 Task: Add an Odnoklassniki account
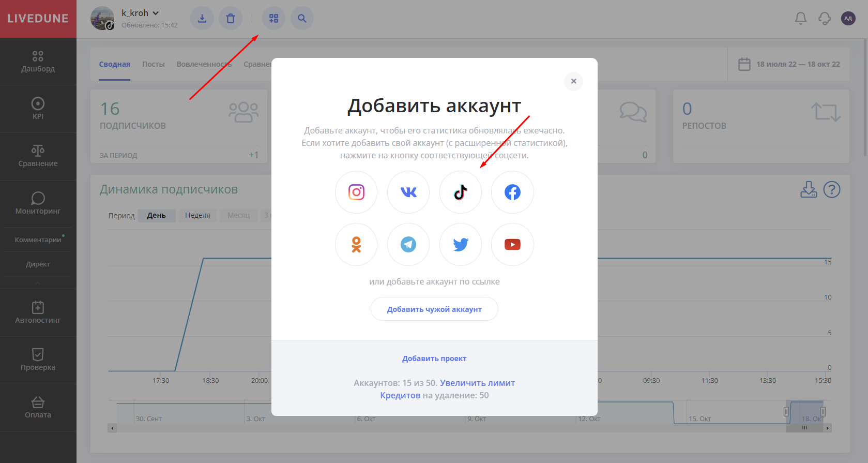coord(356,244)
